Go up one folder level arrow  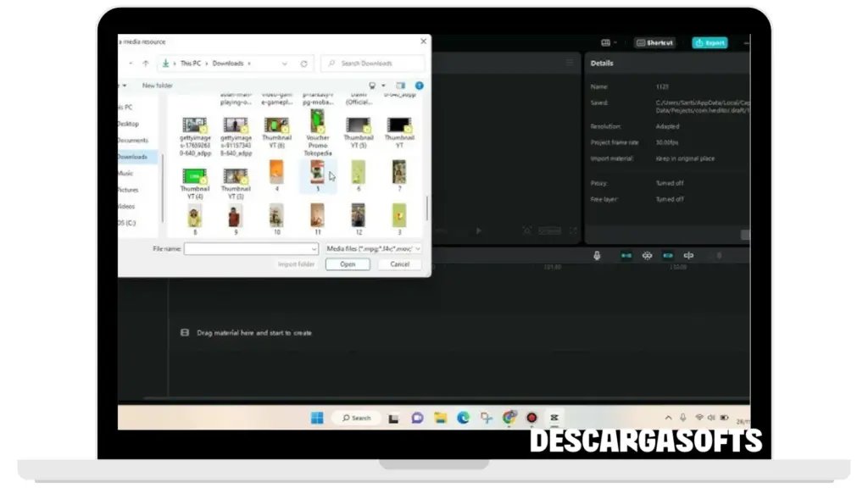pos(145,64)
